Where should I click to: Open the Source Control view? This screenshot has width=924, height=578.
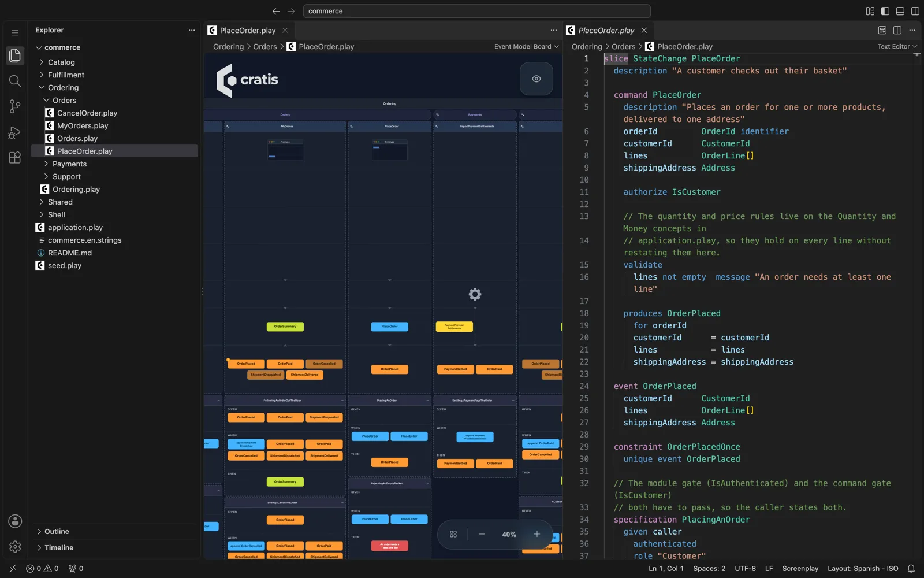(x=15, y=106)
